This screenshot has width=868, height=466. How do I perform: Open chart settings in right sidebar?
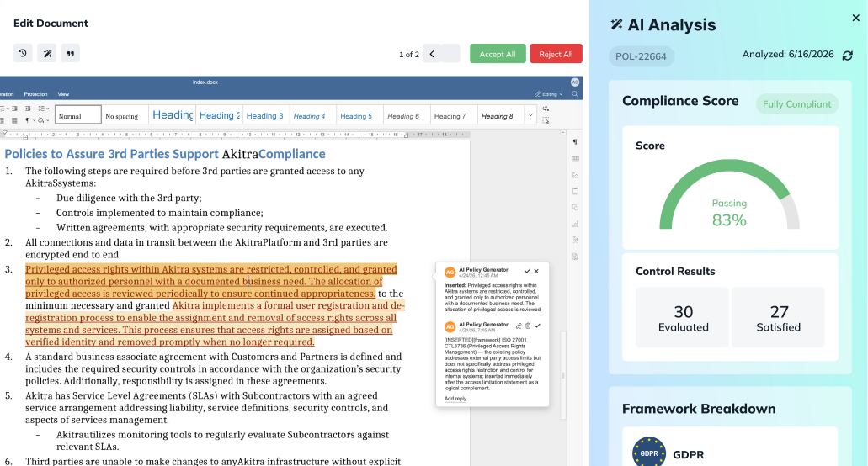pos(575,224)
